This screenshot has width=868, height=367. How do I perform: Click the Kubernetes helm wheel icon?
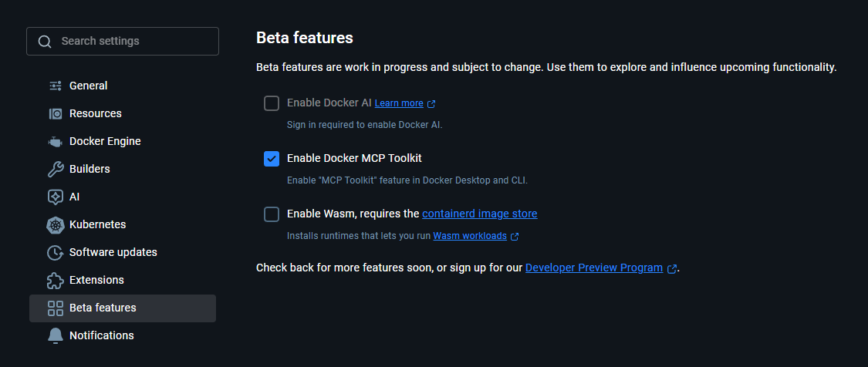click(56, 224)
